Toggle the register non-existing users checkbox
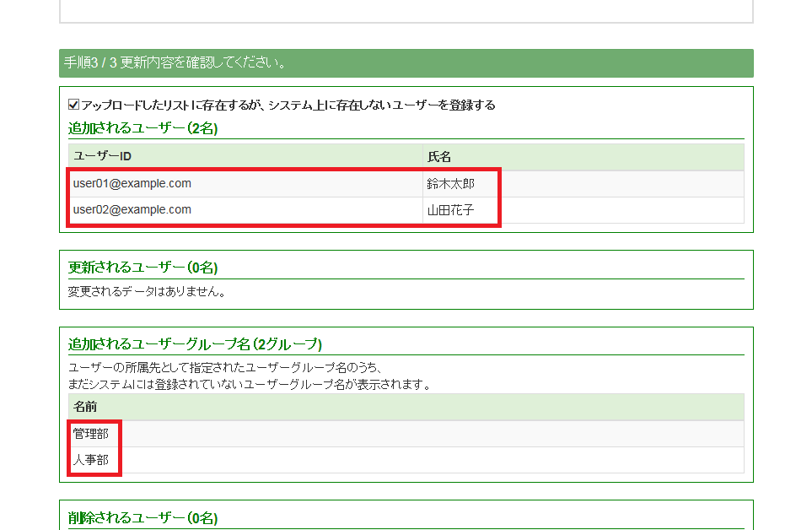Viewport: 812px width, 530px height. tap(73, 105)
